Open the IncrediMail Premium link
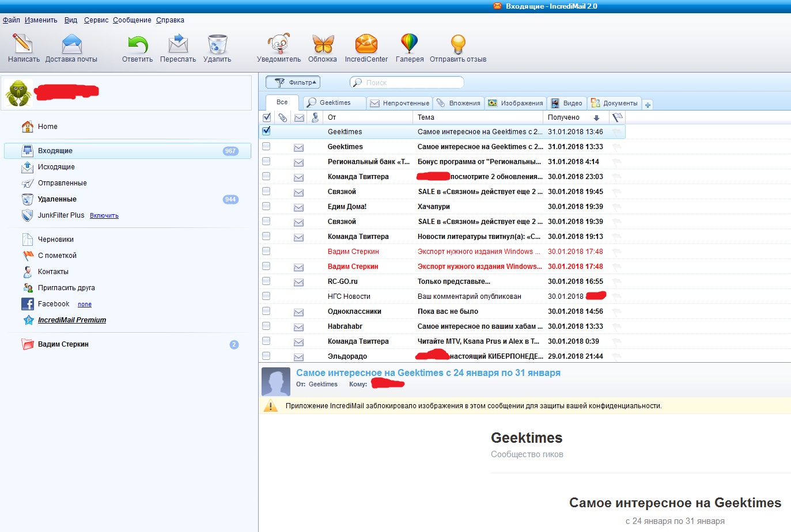The image size is (791, 532). pyautogui.click(x=72, y=320)
